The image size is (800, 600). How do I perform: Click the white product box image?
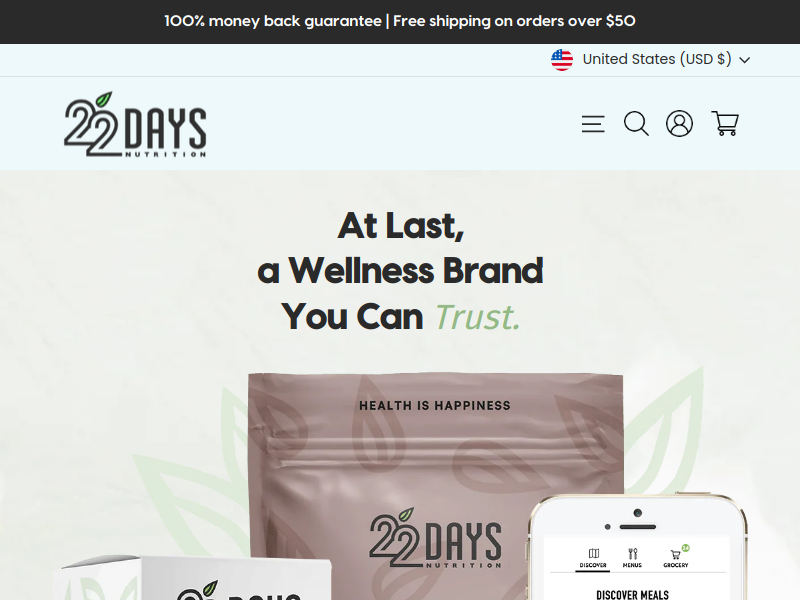193,578
